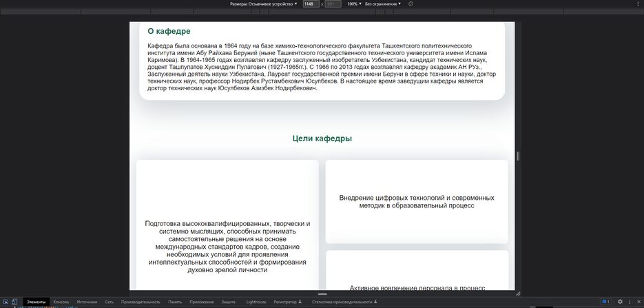Open DevTools three-dot customize menu
Viewport: 644px width, 308px height.
[x=630, y=302]
